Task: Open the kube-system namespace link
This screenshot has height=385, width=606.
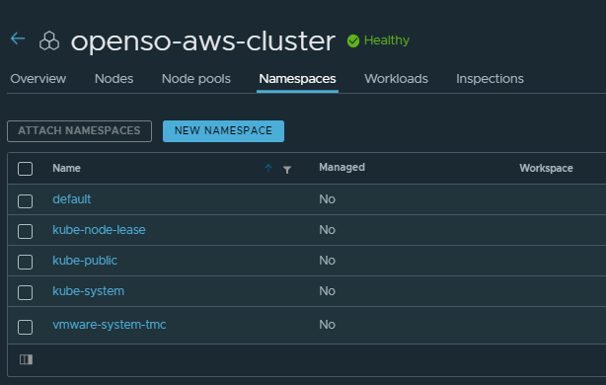Action: coord(89,291)
